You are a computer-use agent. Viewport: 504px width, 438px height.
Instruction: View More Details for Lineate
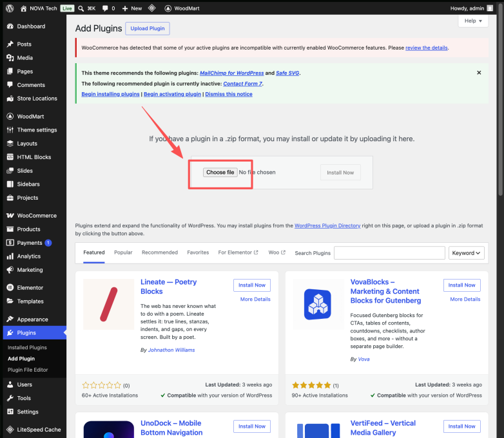point(255,299)
